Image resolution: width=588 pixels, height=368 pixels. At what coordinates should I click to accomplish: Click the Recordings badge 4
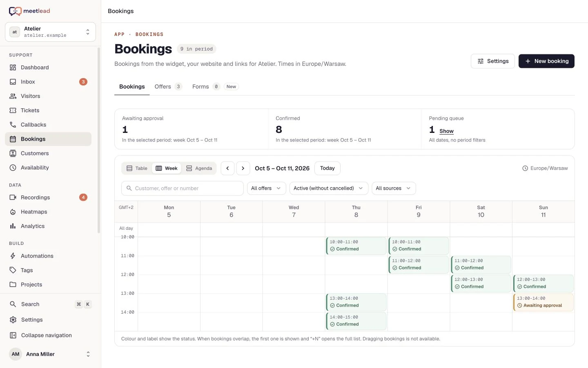[83, 197]
